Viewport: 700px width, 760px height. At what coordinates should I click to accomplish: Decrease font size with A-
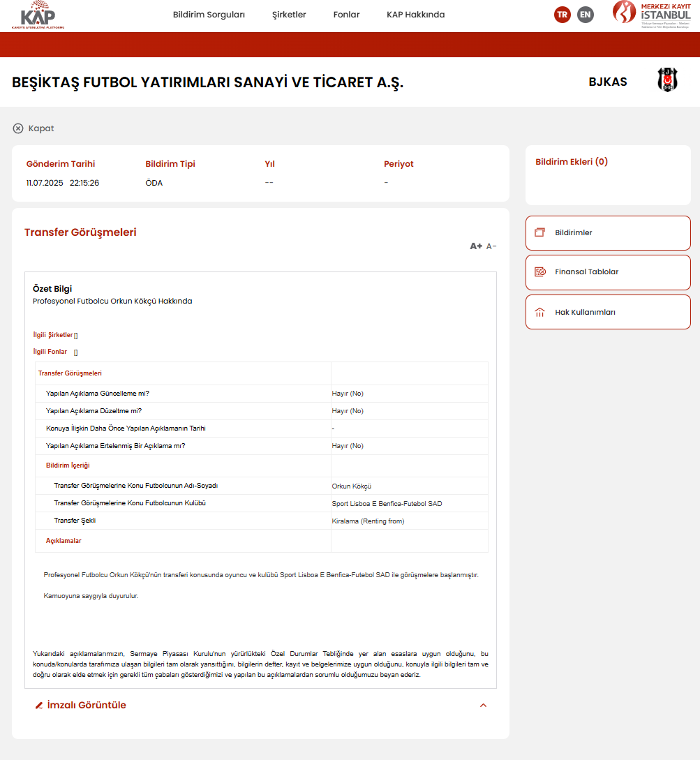point(491,246)
